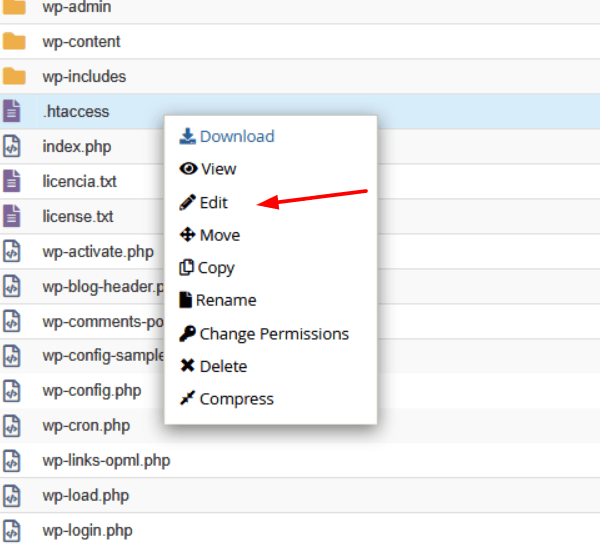Select the wp-content folder name
600x545 pixels.
click(82, 41)
